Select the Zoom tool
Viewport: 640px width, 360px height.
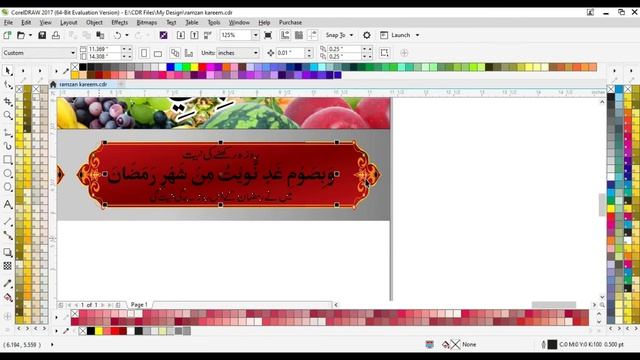click(x=8, y=116)
